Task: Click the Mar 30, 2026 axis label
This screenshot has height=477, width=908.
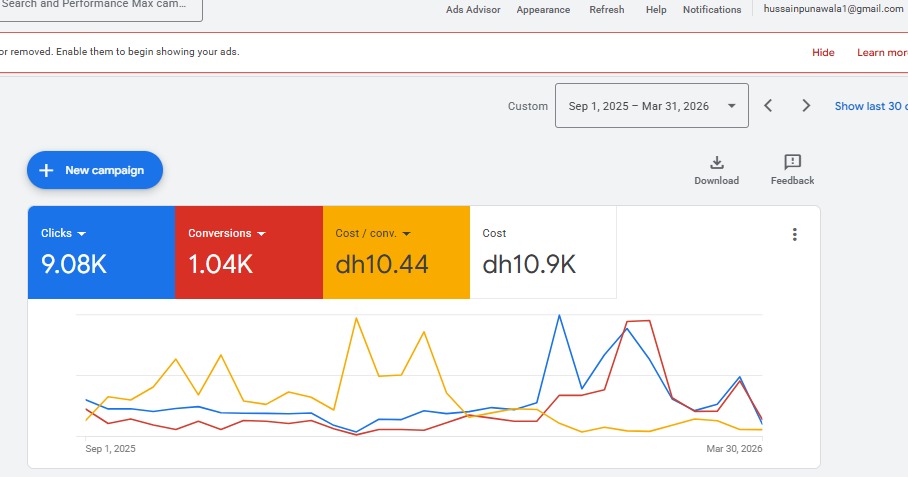Action: 734,449
